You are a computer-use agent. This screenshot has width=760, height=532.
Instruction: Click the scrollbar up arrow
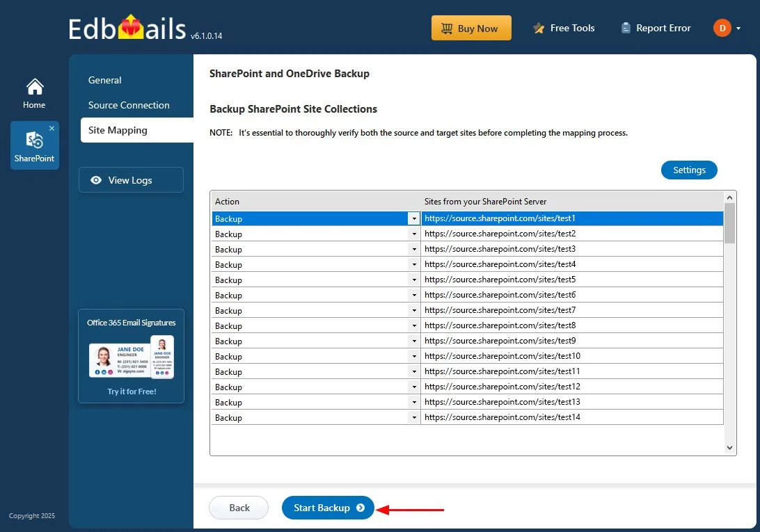[x=729, y=198]
